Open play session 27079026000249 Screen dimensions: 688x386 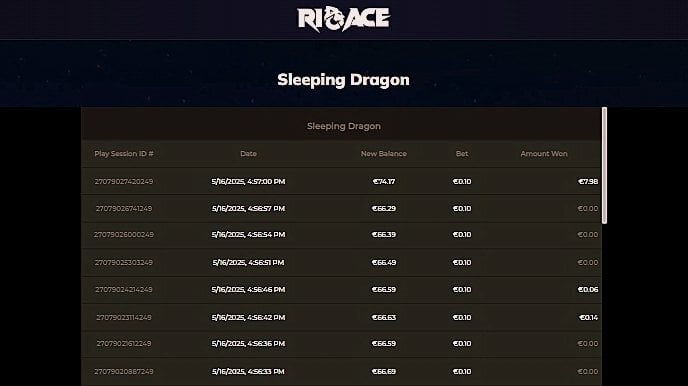pos(124,235)
